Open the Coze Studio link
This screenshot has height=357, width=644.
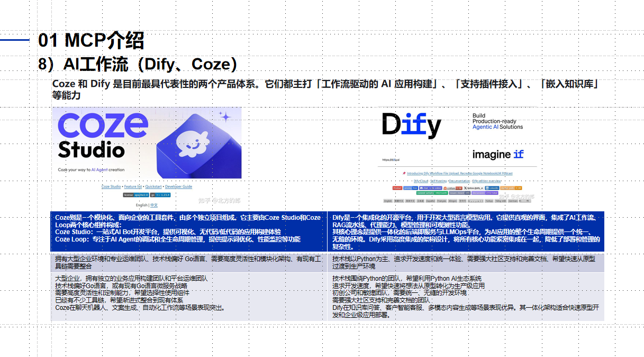(x=111, y=186)
